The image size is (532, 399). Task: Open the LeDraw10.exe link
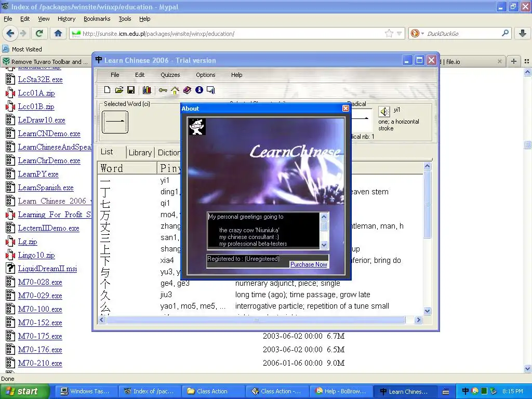(x=42, y=120)
